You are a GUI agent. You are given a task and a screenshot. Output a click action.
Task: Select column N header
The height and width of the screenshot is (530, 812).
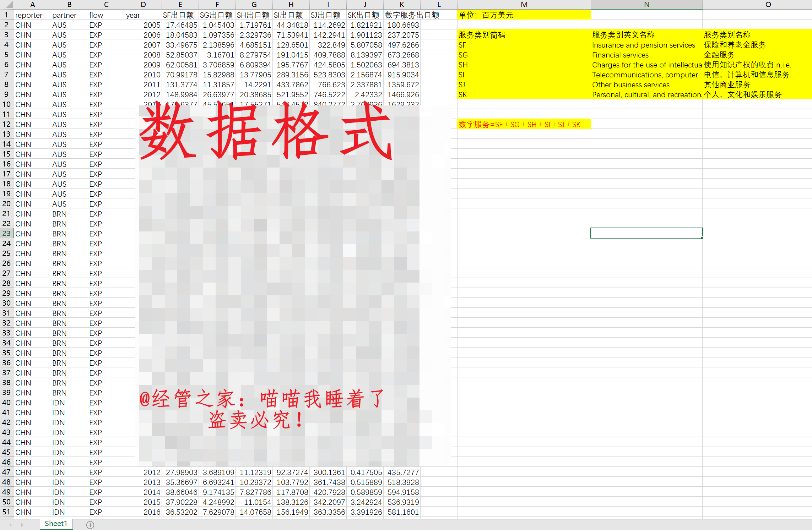(646, 5)
